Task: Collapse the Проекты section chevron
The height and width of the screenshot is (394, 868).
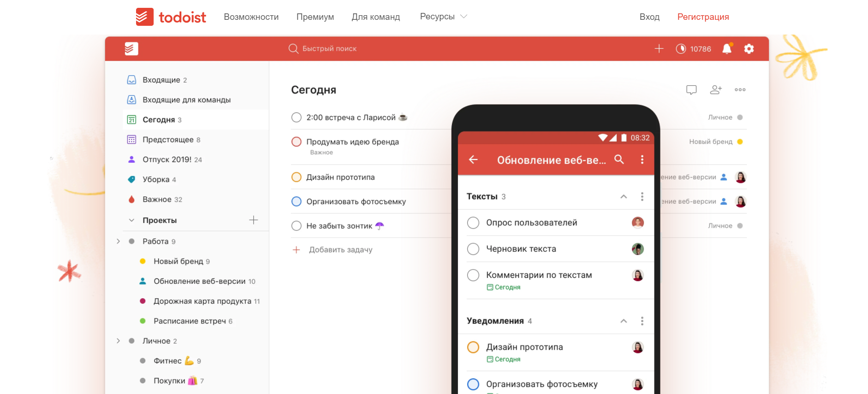Action: coord(131,220)
